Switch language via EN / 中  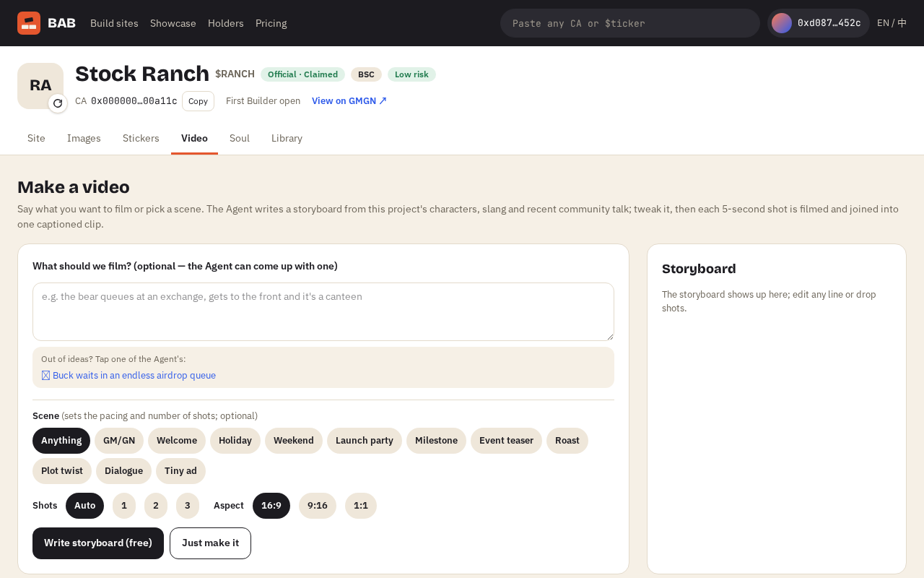(892, 23)
